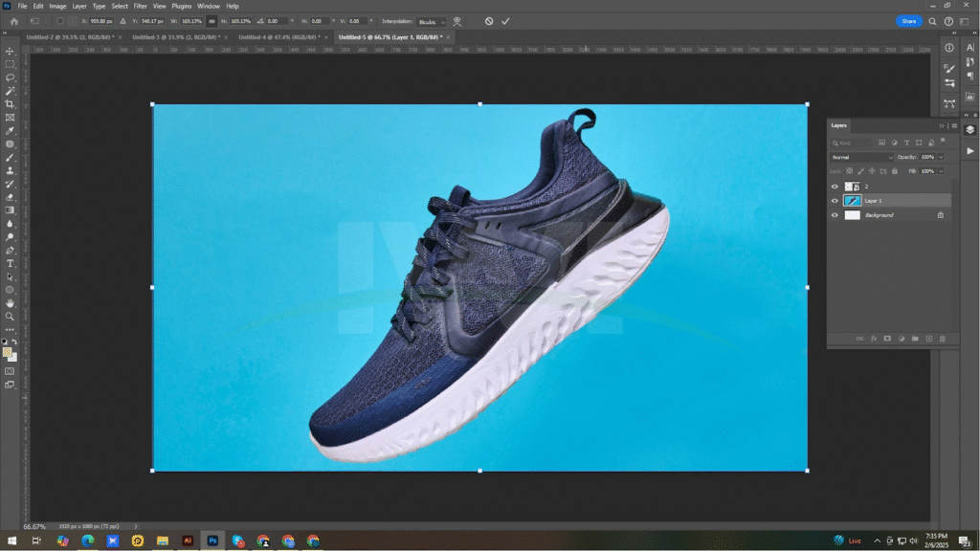Select the Lasso tool
Screen dimensions: 980x551
click(10, 77)
